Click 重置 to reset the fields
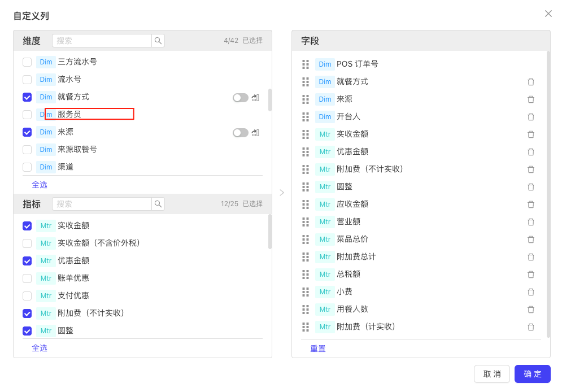 (x=318, y=349)
